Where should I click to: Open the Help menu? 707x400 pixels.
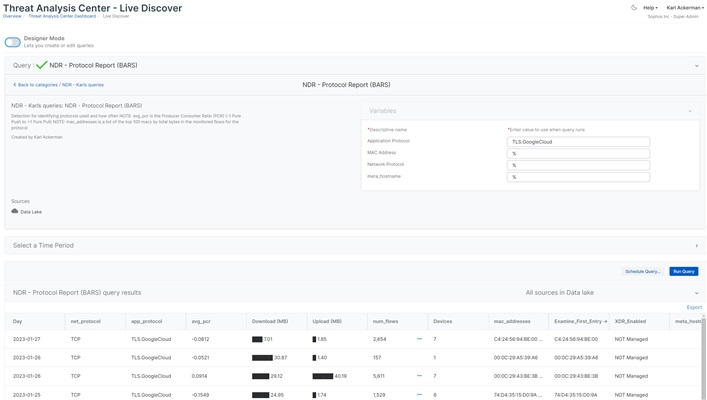(x=650, y=7)
